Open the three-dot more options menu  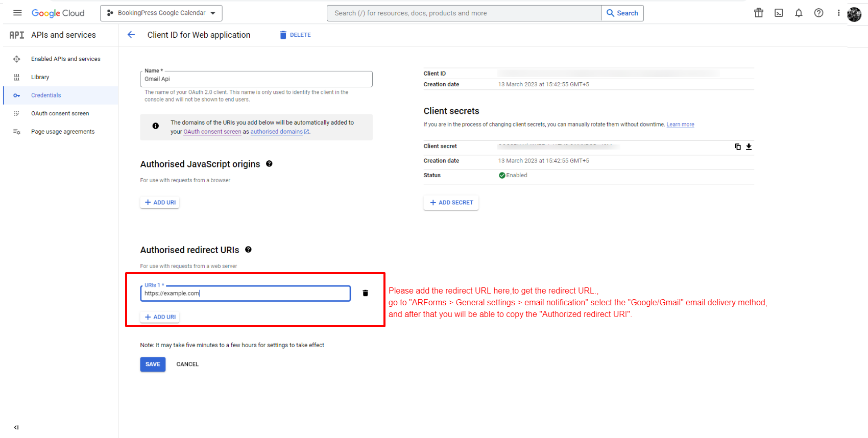838,13
